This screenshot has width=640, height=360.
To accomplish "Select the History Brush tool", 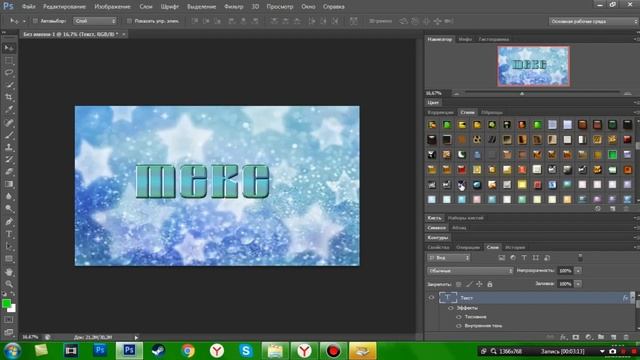I will point(9,159).
